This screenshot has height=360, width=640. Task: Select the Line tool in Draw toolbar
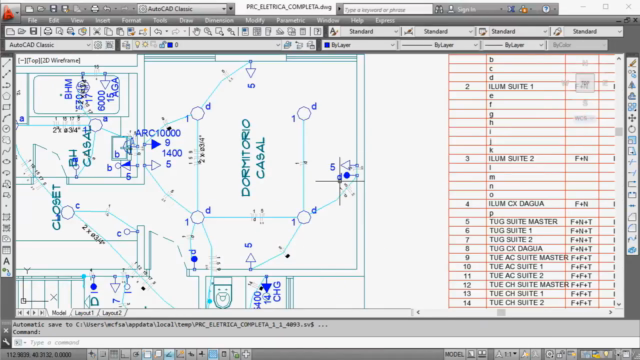[x=7, y=64]
